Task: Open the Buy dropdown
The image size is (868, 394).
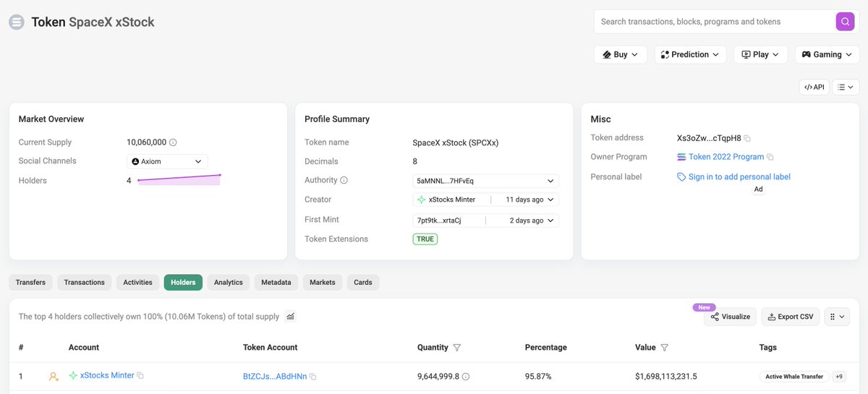Action: 621,54
